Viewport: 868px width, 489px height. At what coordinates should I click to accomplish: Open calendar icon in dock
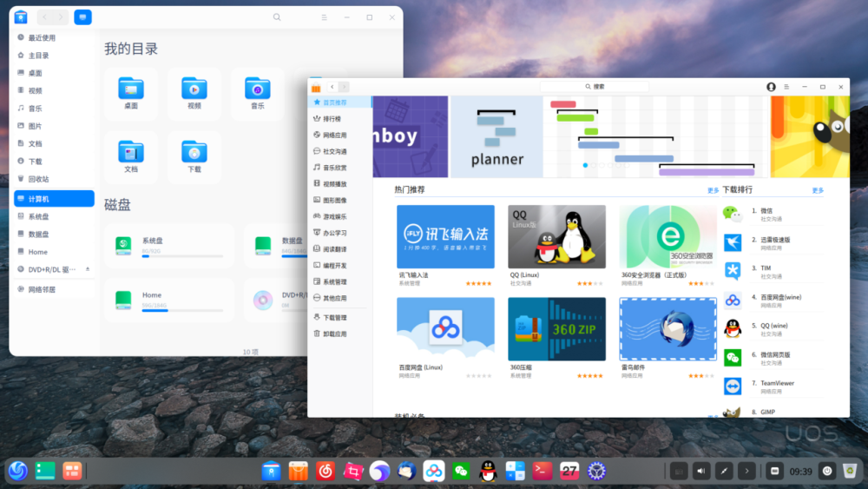(569, 472)
